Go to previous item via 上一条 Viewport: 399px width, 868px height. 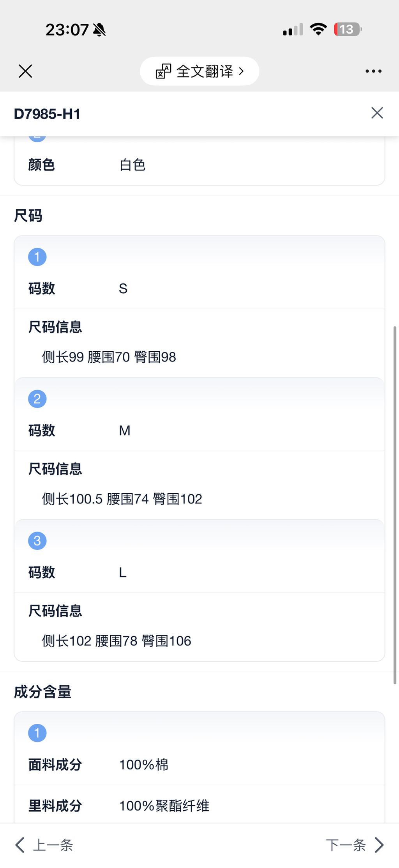53,845
